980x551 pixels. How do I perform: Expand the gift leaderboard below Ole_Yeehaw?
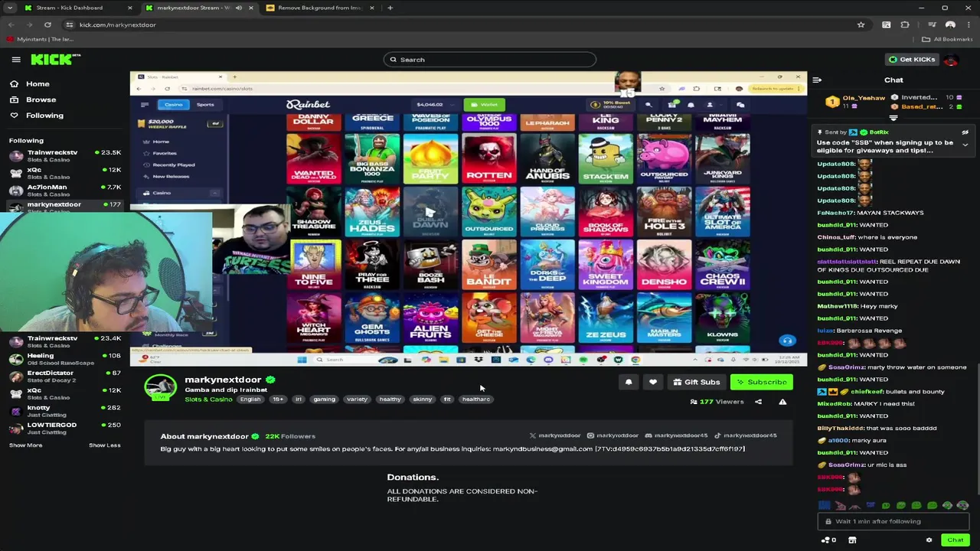pyautogui.click(x=893, y=118)
